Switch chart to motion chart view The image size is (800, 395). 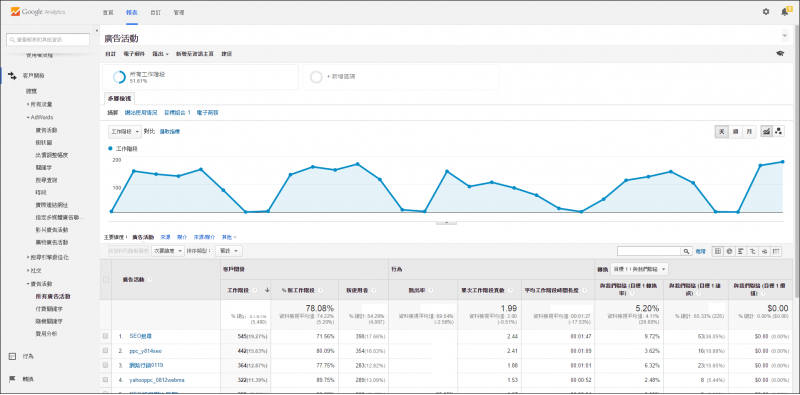click(779, 131)
